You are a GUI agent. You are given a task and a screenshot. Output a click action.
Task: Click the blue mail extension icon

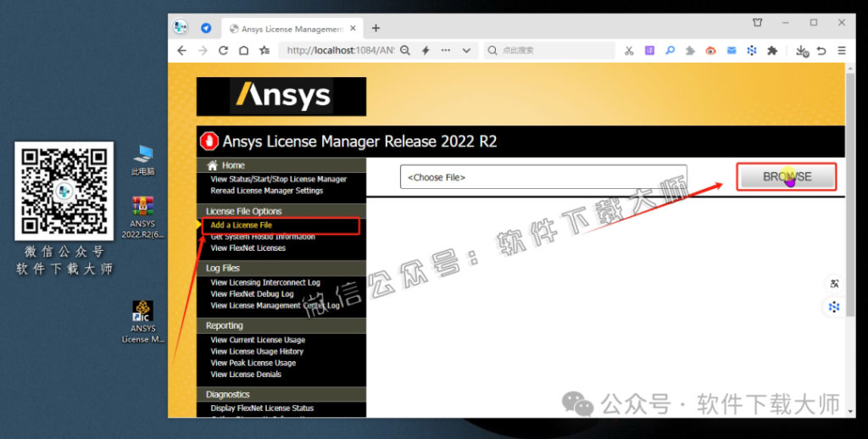point(732,50)
